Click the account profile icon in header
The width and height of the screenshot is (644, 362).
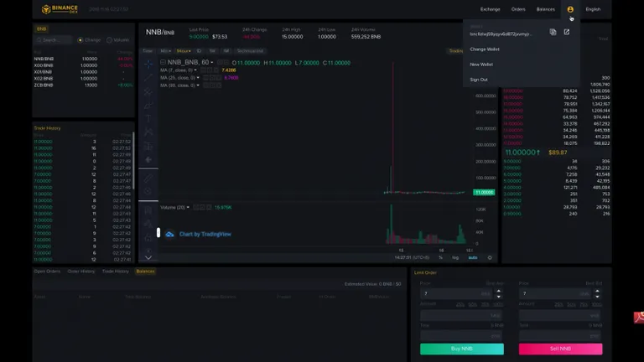click(570, 9)
